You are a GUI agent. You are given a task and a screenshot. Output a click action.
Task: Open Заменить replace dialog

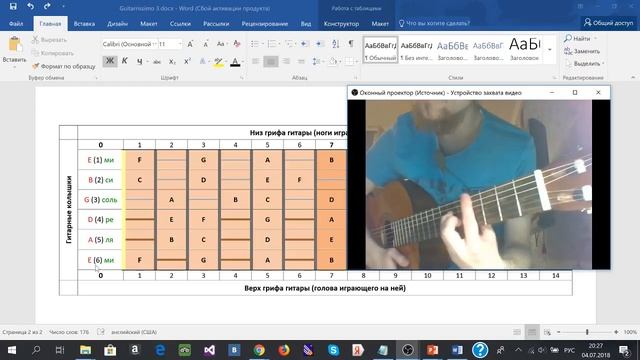pyautogui.click(x=583, y=51)
